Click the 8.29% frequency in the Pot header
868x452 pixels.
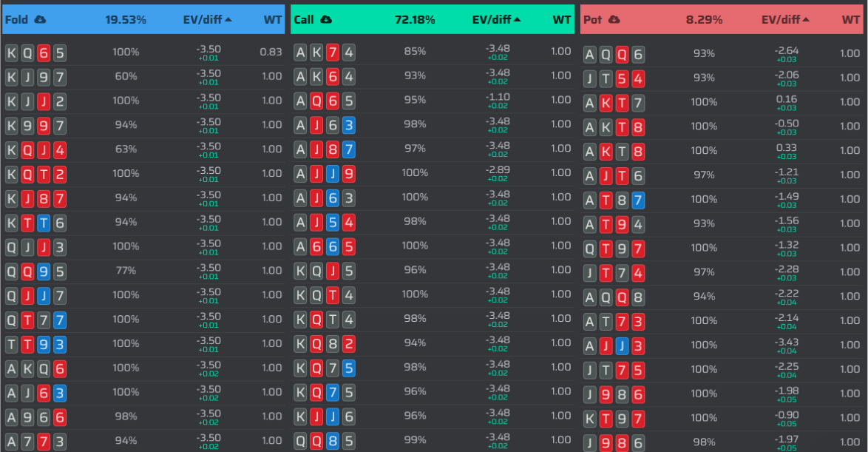click(704, 20)
